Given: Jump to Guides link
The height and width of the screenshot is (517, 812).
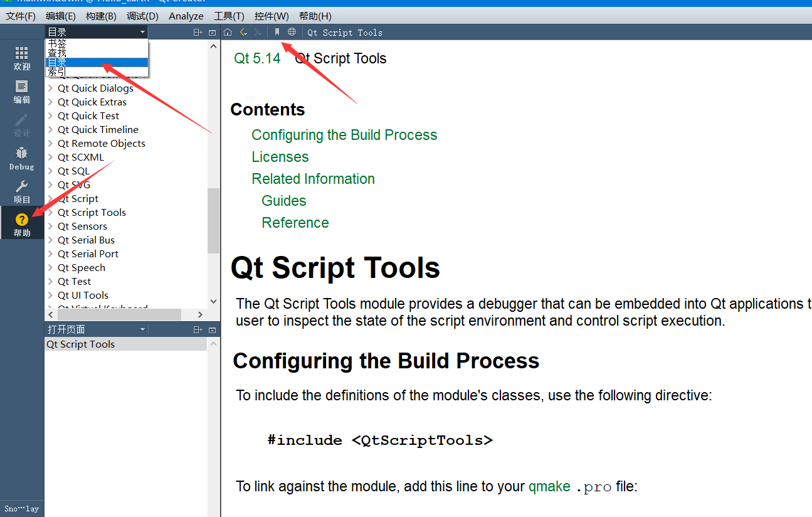Looking at the screenshot, I should click(284, 201).
